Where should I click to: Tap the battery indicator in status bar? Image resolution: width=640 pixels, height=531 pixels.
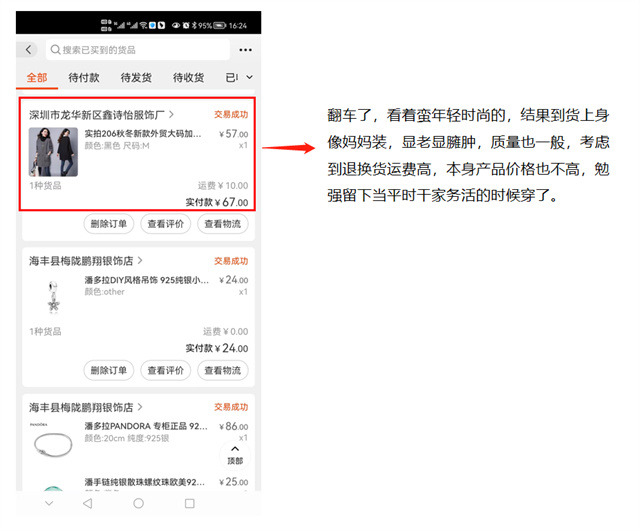pos(220,25)
